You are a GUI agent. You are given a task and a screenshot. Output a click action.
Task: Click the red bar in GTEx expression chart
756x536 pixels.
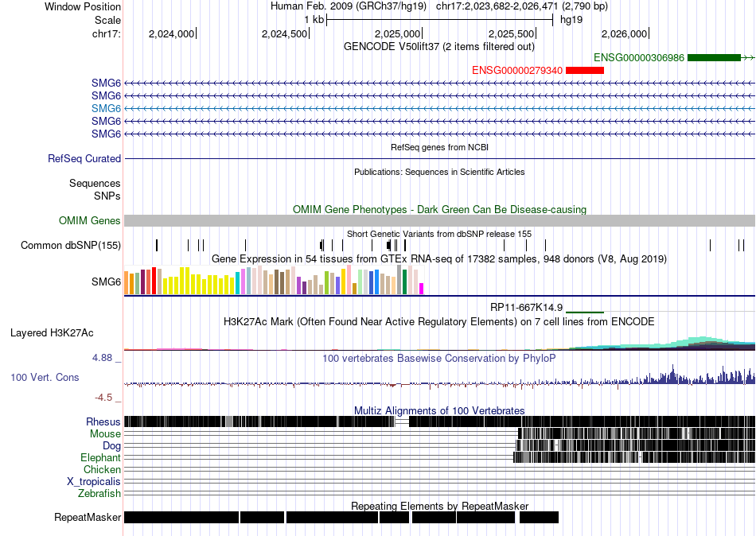click(154, 281)
